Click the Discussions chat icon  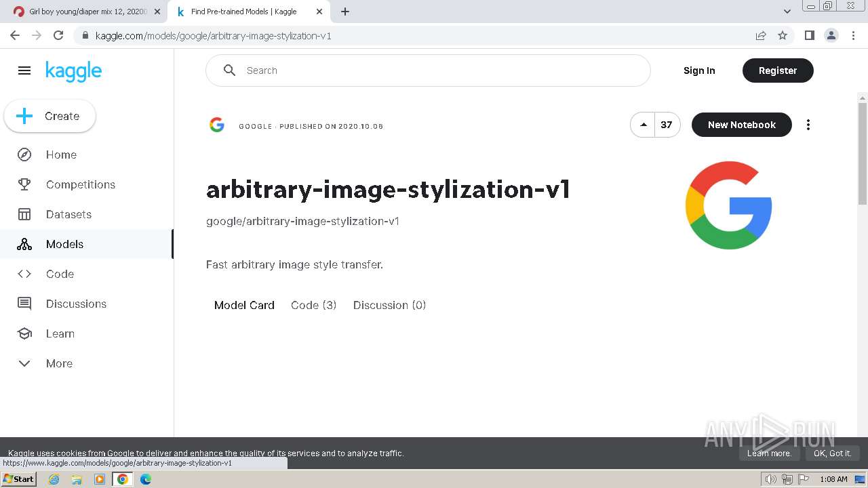coord(24,304)
